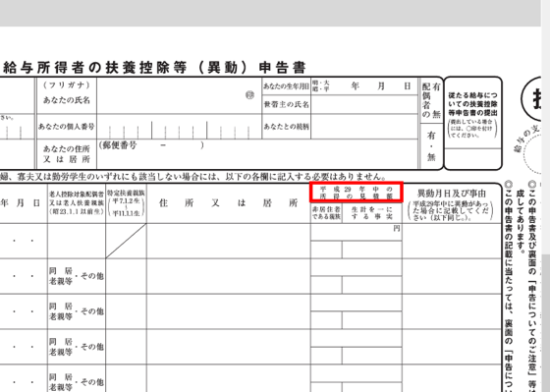Click the あなたの氏名 name entry field
Screen dimensions: 550x392
[179, 96]
